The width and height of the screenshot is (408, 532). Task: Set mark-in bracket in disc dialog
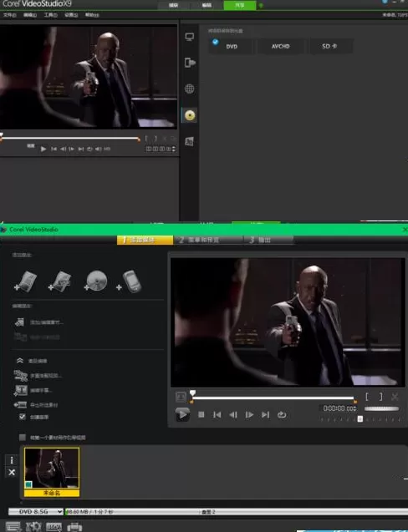click(367, 397)
